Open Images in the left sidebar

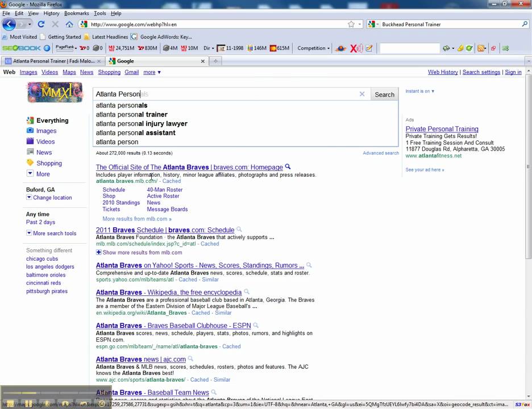47,131
